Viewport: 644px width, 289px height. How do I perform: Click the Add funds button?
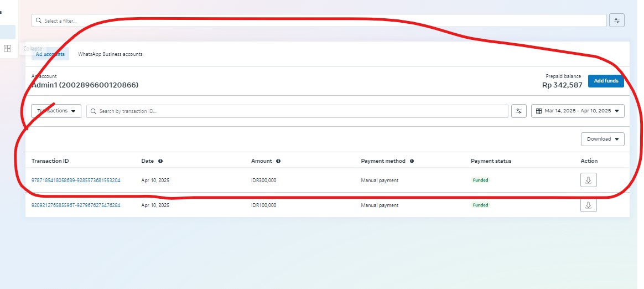coord(606,81)
